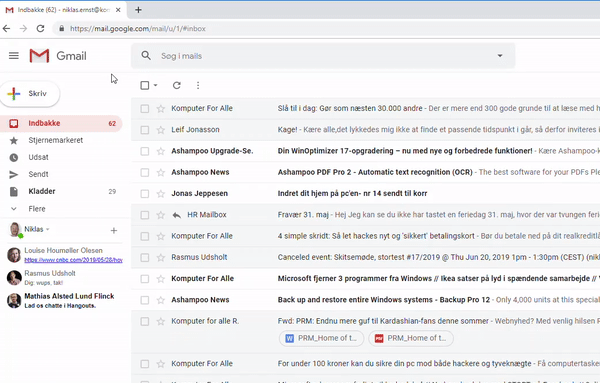600x383 pixels.
Task: Click the browser forward arrow
Action: 23,28
